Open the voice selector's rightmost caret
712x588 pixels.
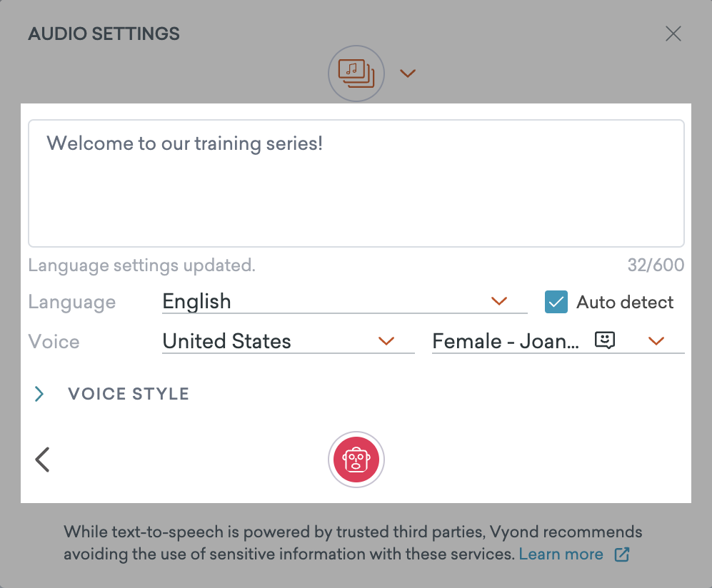tap(656, 341)
